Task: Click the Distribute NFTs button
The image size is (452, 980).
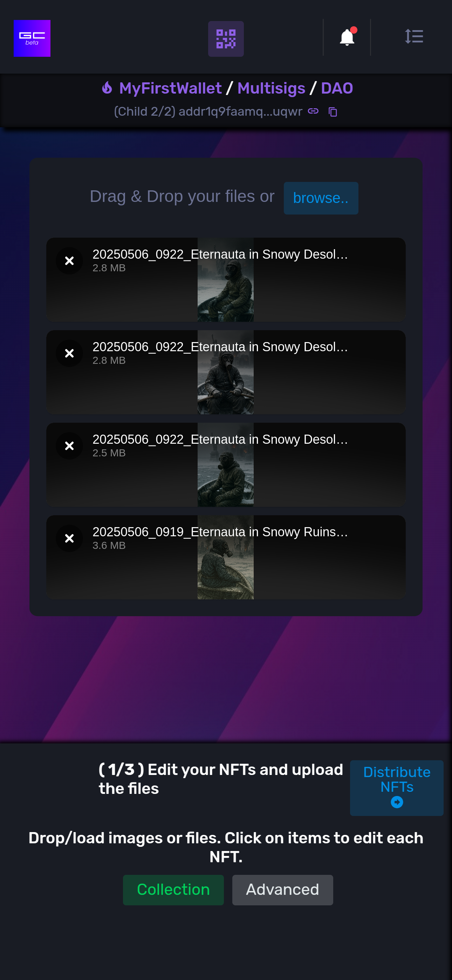Action: [x=396, y=788]
